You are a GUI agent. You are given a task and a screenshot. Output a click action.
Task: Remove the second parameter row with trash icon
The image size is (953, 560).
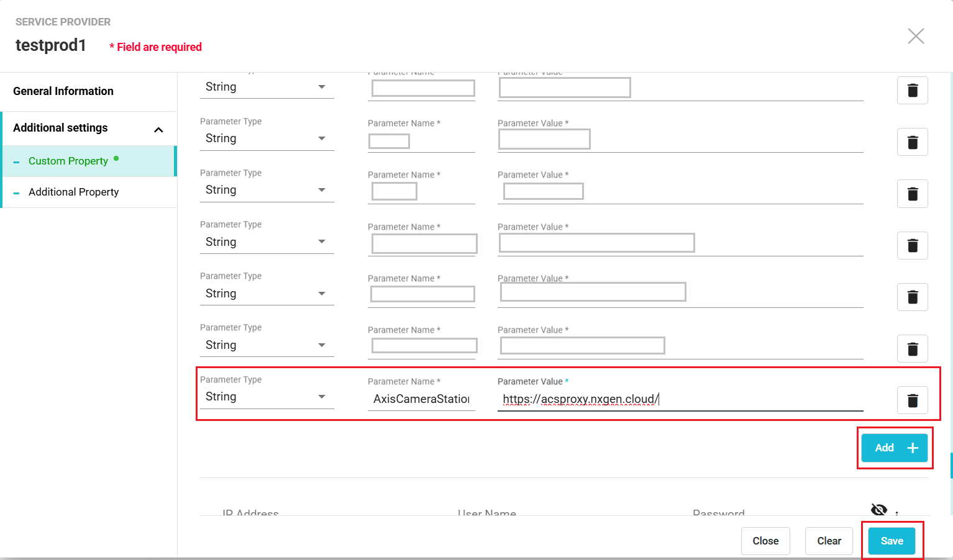(x=912, y=142)
